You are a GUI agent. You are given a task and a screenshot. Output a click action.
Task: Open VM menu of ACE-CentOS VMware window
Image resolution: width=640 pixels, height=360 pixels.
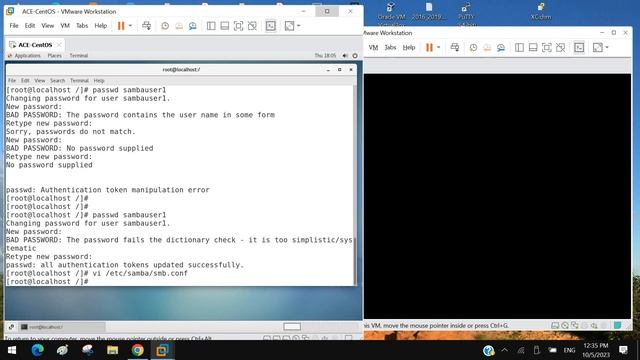(65, 25)
